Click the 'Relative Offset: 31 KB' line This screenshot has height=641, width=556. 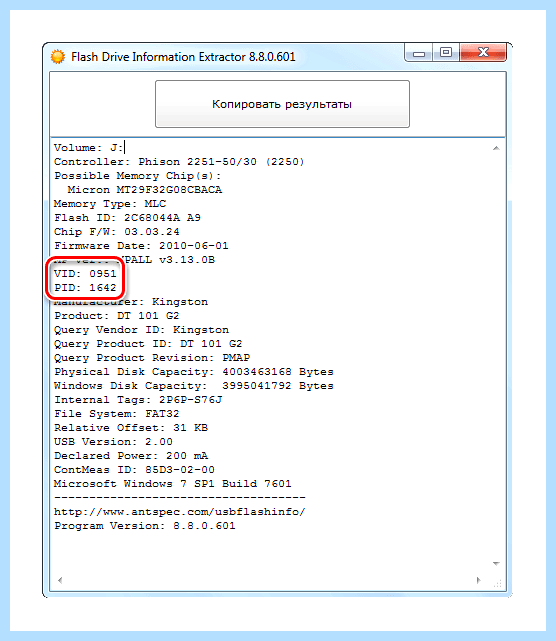(131, 428)
